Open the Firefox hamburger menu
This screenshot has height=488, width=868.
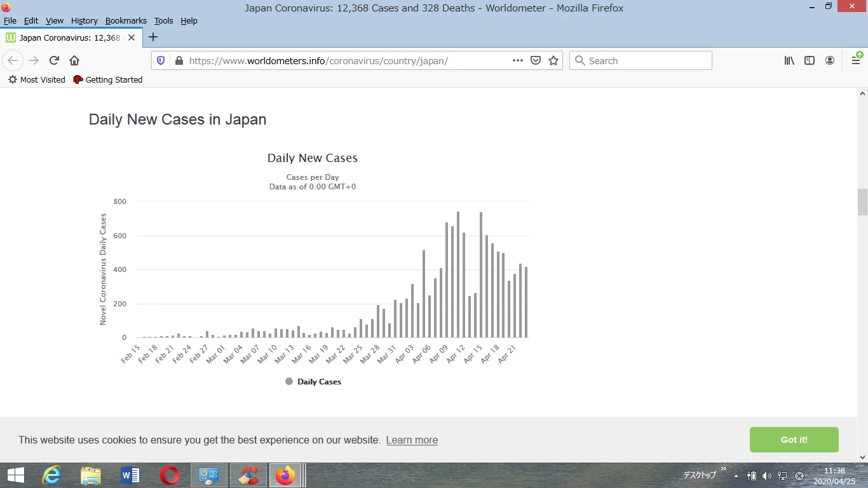point(856,60)
